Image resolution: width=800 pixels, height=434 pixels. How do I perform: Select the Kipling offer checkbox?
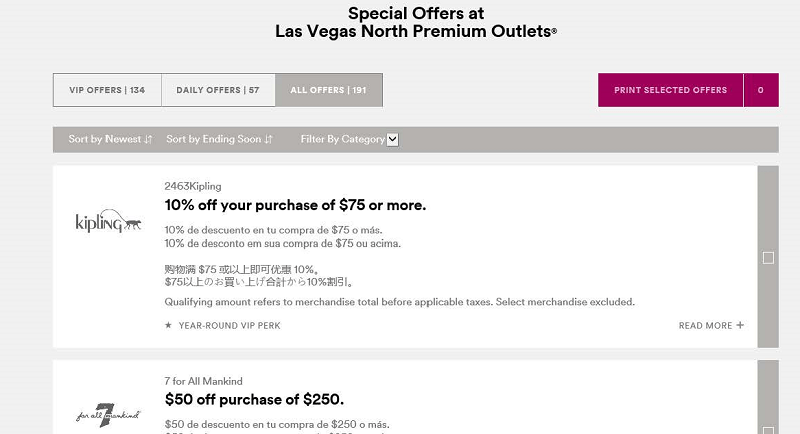point(768,258)
